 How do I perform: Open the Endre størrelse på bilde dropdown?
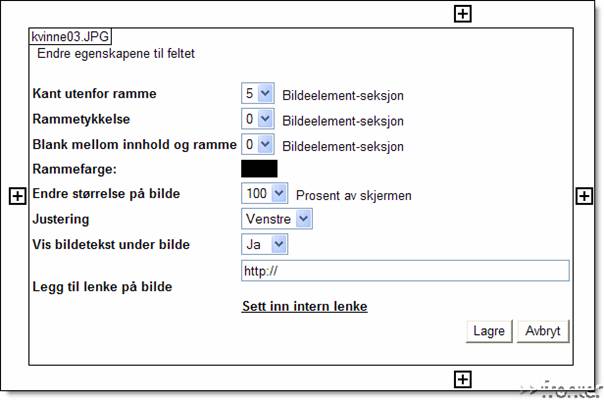(x=264, y=193)
